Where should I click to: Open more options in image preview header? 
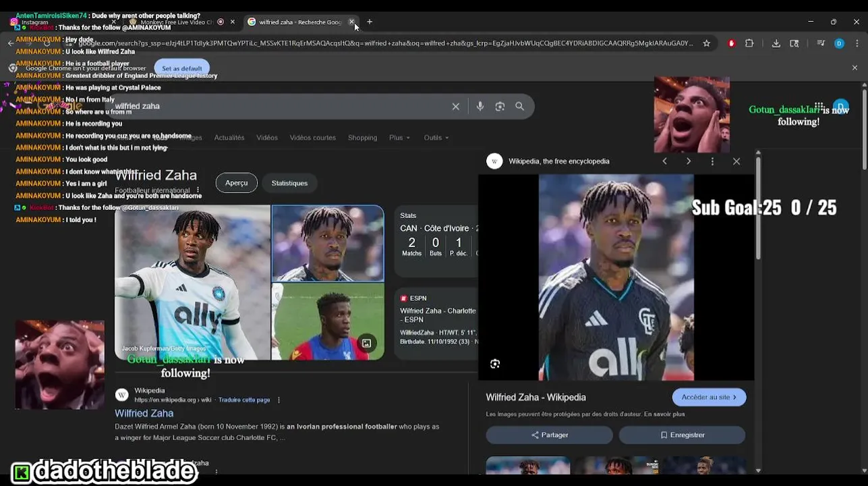click(712, 161)
